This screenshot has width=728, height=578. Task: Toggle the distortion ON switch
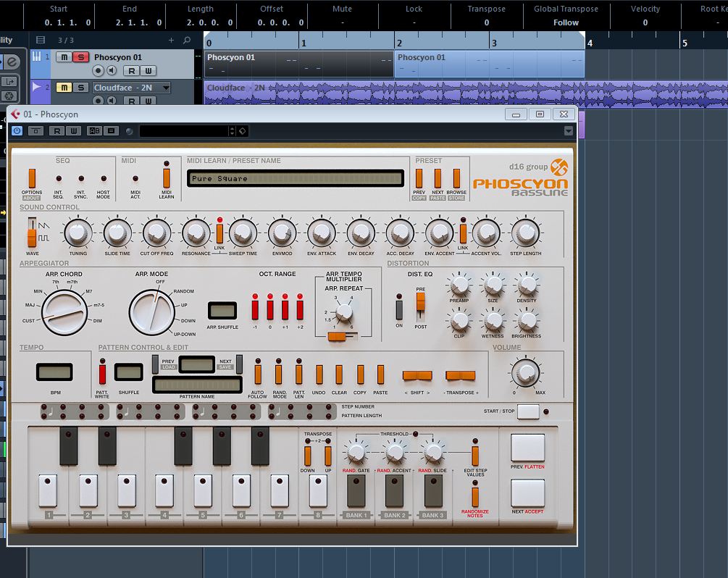pos(398,309)
